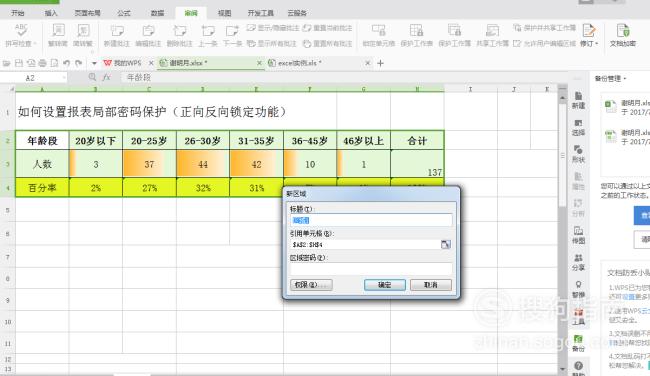Select the 27% percentage cell
This screenshot has height=376, width=650.
(149, 188)
